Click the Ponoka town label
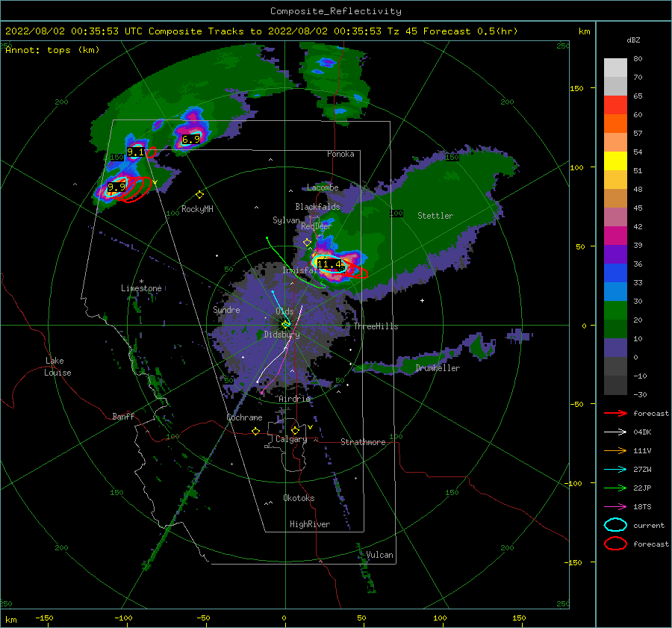 (x=340, y=154)
